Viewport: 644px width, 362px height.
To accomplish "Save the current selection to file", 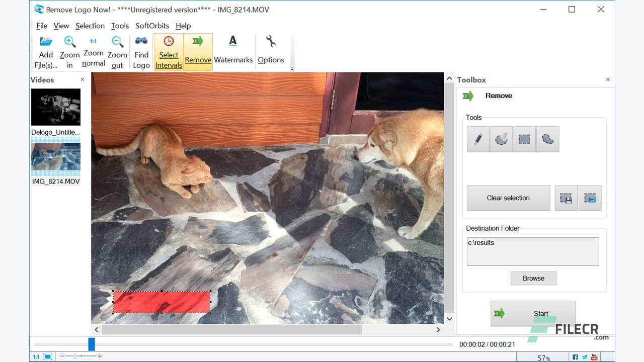I will click(x=566, y=198).
